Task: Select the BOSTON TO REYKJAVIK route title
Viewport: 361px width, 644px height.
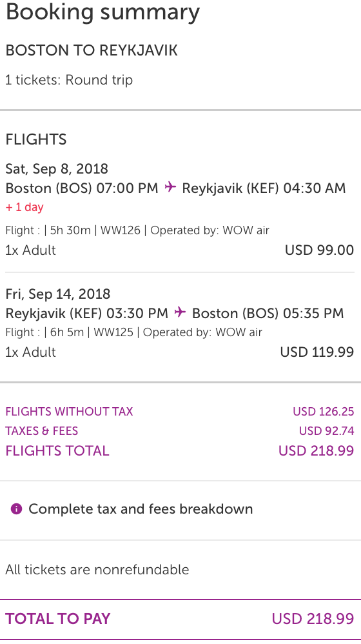Action: pos(92,50)
